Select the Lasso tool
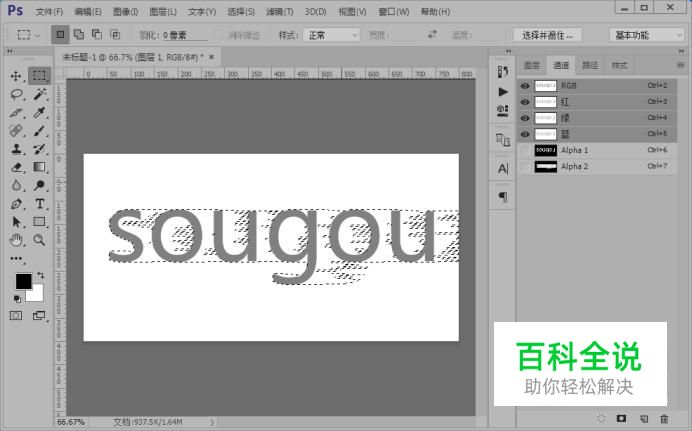692x431 pixels. (16, 94)
